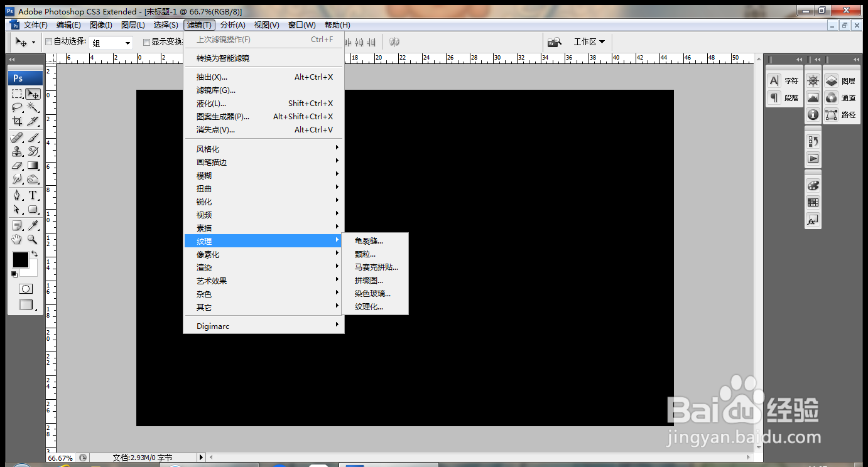868x467 pixels.
Task: Select the Sponge/Smudge tool beside Dodge
Action: [33, 179]
